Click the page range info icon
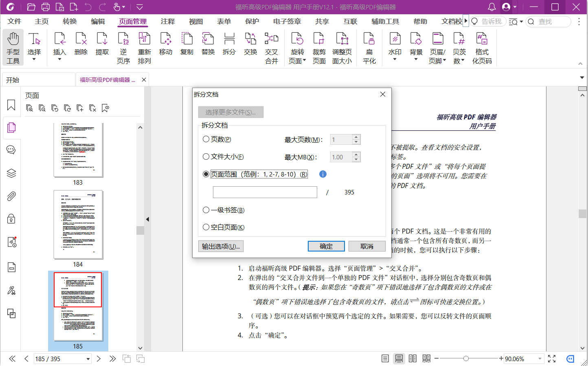The width and height of the screenshot is (588, 366). [x=323, y=174]
